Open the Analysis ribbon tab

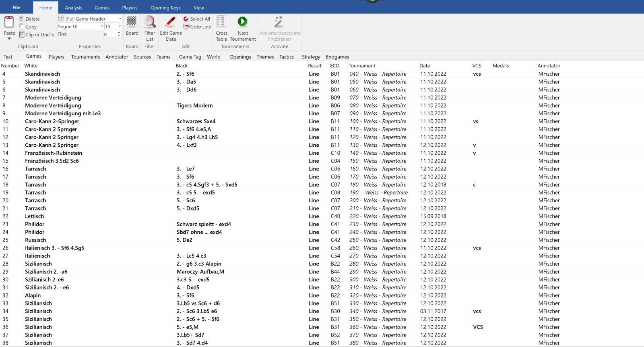(73, 8)
